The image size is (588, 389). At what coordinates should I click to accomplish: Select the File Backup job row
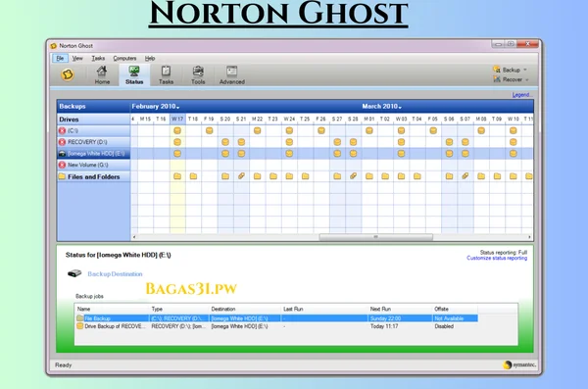(276, 318)
